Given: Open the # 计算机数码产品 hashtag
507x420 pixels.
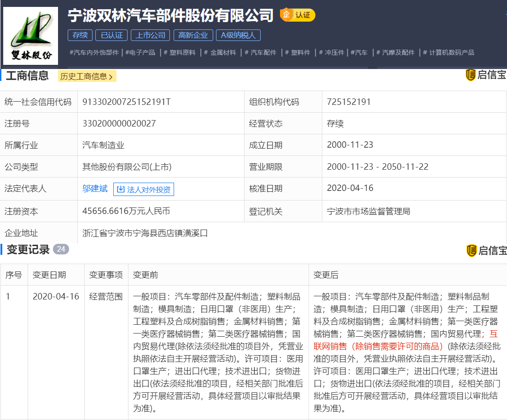Looking at the screenshot, I should coord(449,52).
